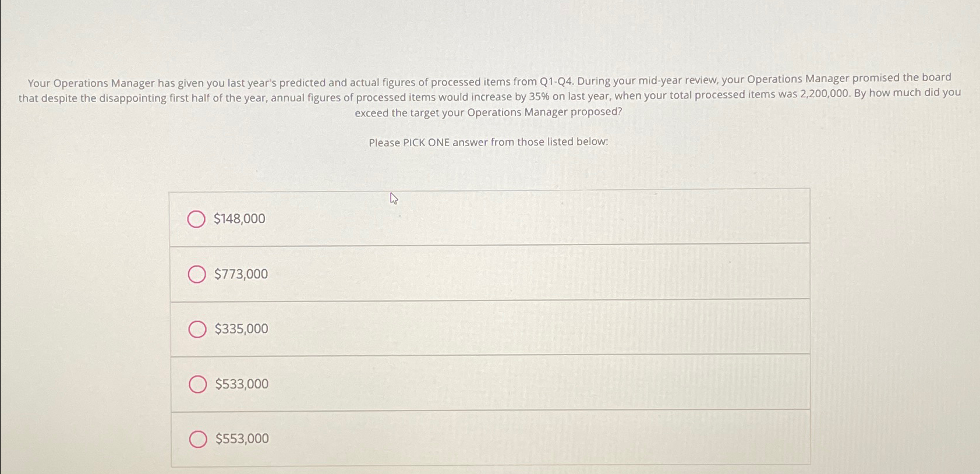
Task: Mark the $553,000 radio button
Action: [x=198, y=439]
